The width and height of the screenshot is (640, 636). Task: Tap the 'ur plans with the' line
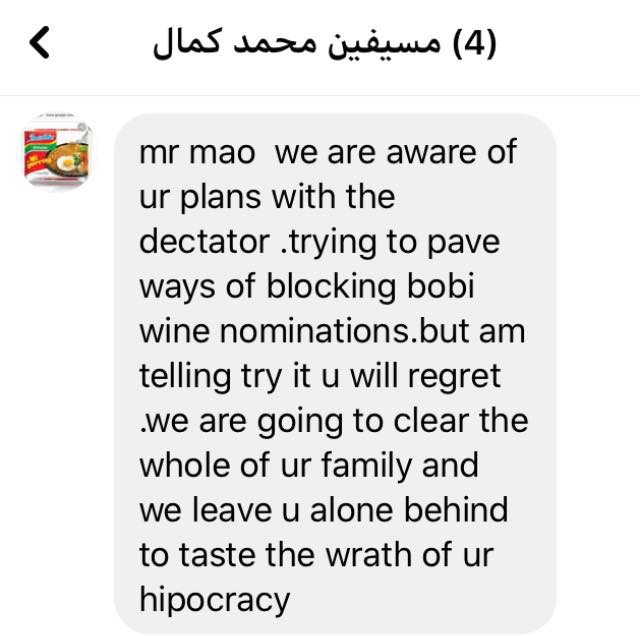pyautogui.click(x=267, y=198)
